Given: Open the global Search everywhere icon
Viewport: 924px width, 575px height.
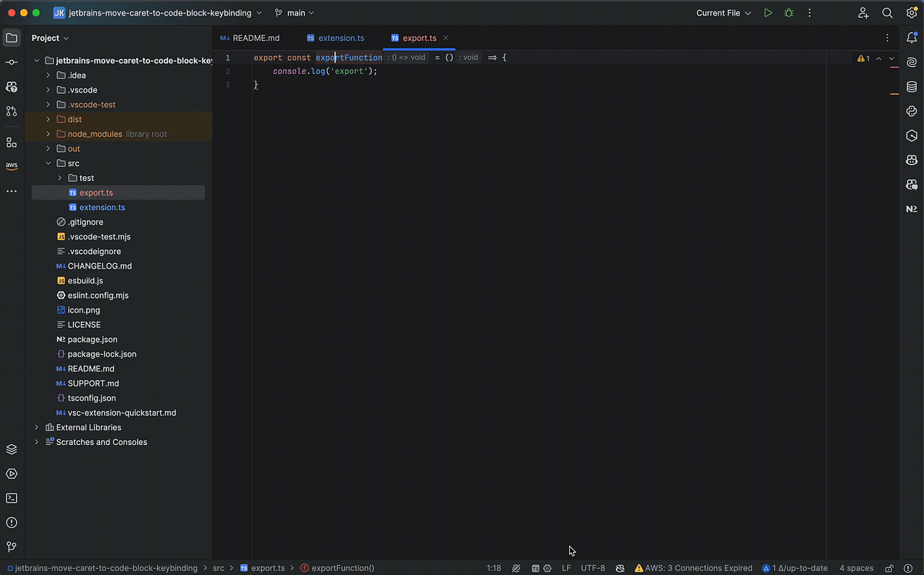Looking at the screenshot, I should point(887,12).
